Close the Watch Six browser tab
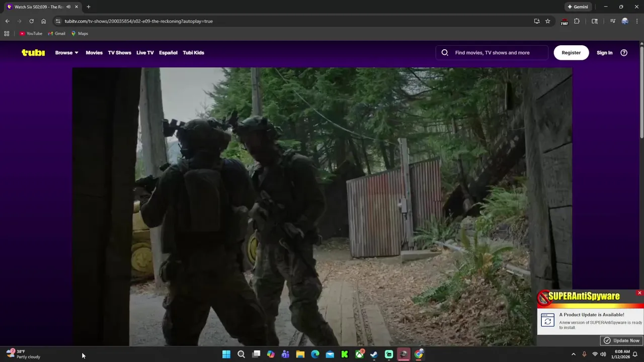This screenshot has width=644, height=362. pyautogui.click(x=76, y=7)
